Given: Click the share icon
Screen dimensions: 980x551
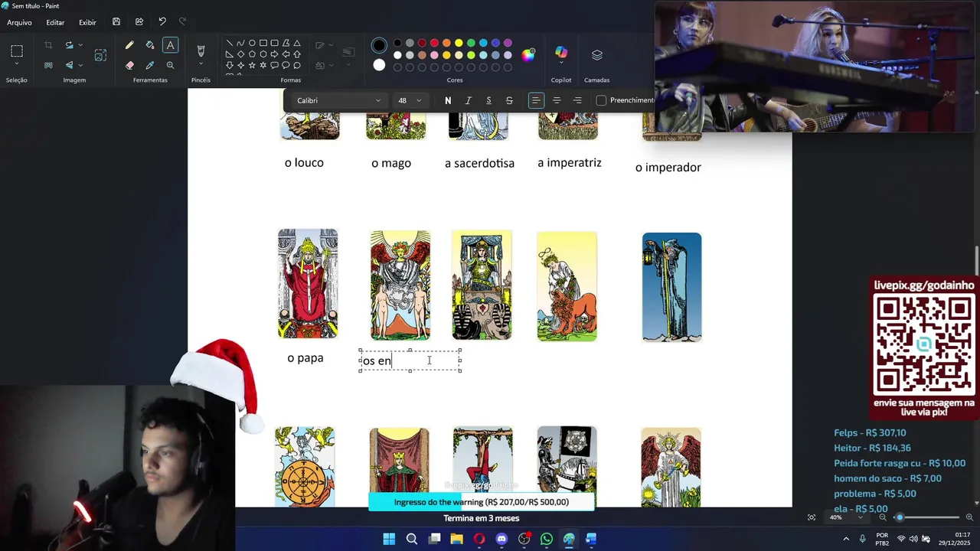Looking at the screenshot, I should click(x=139, y=22).
